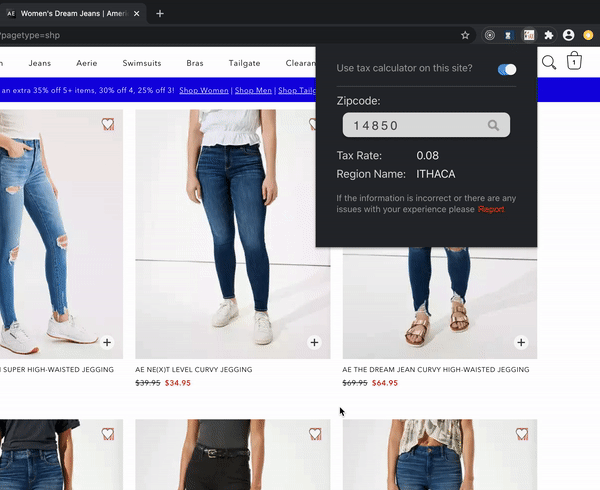Quick add the Ne(x)t Level Curvy Jegging
The width and height of the screenshot is (600, 490).
(315, 342)
